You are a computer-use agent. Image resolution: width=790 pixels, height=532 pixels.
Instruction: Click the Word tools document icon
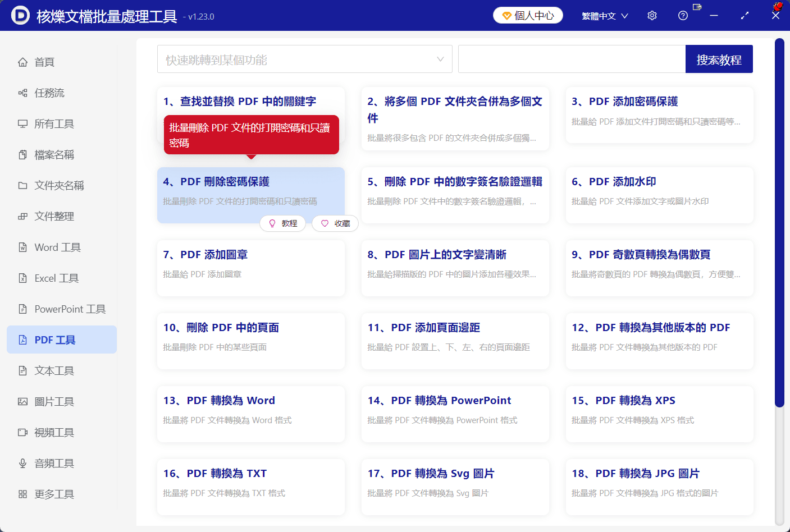(x=22, y=247)
